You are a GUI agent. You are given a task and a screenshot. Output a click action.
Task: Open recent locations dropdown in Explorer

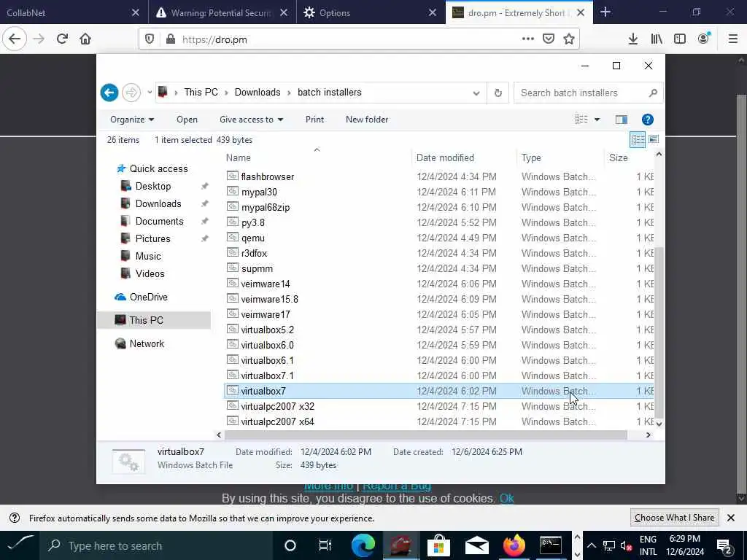point(149,93)
